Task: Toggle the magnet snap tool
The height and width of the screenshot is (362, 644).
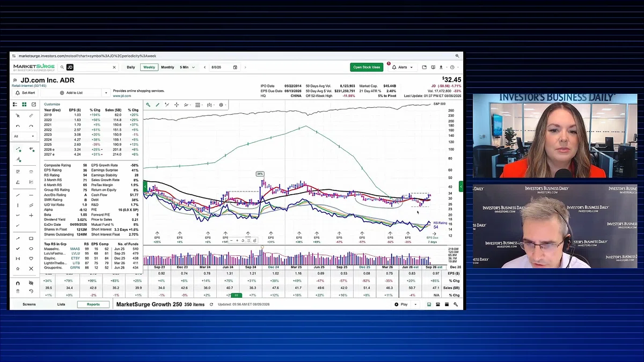Action: pos(18,283)
